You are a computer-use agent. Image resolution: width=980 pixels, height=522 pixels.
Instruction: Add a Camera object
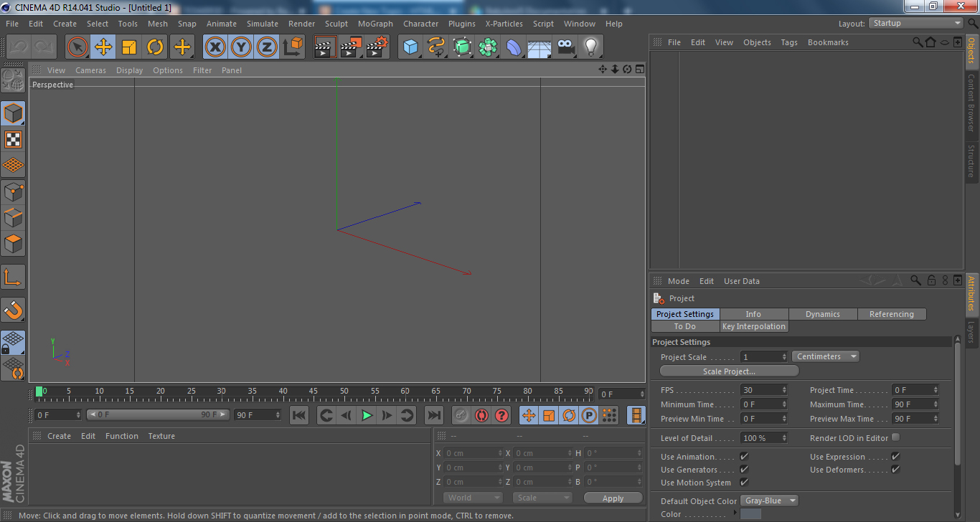[565, 47]
